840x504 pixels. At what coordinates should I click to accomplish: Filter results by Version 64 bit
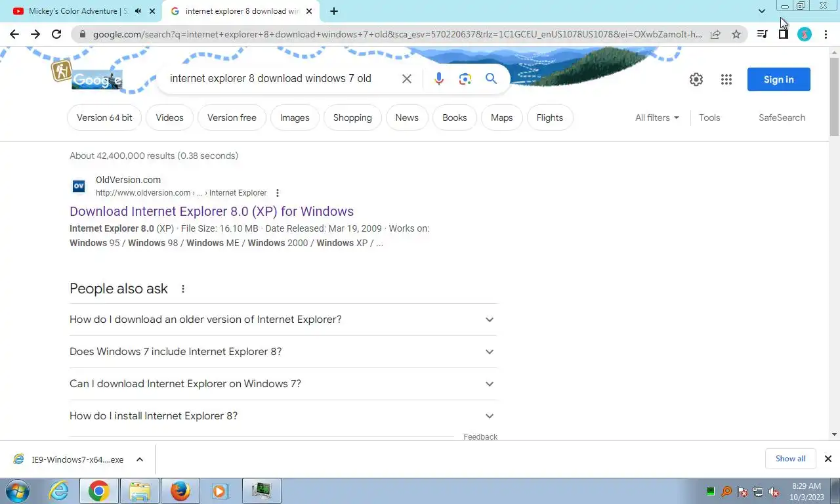104,117
